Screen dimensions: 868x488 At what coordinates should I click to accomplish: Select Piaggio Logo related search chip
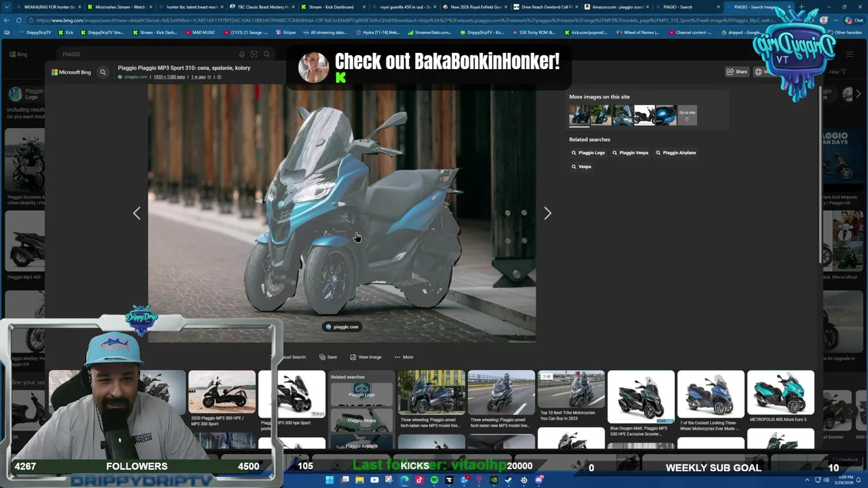pyautogui.click(x=588, y=153)
